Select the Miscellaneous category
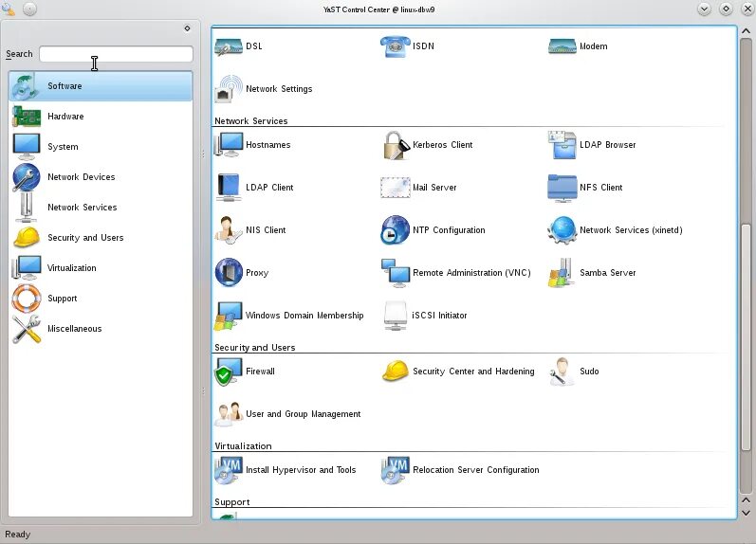This screenshot has height=544, width=756. point(101,329)
